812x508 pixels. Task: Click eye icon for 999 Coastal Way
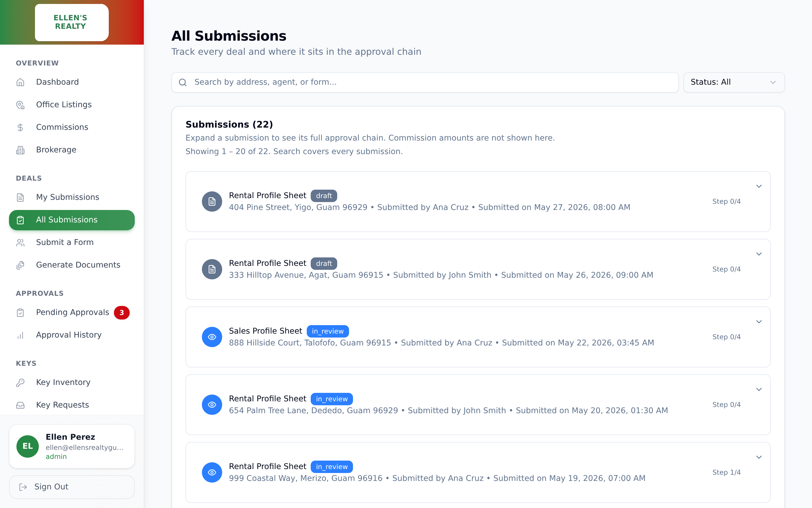[x=212, y=472]
